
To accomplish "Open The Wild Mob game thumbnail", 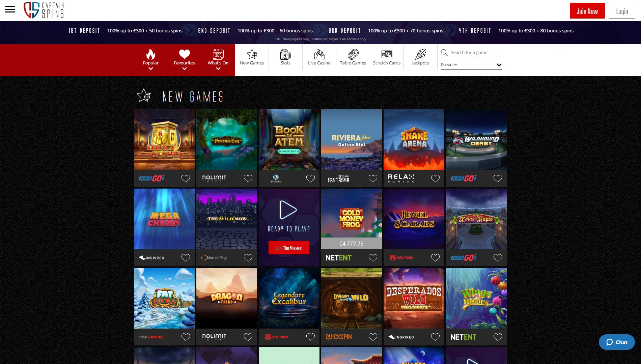I will click(x=227, y=219).
